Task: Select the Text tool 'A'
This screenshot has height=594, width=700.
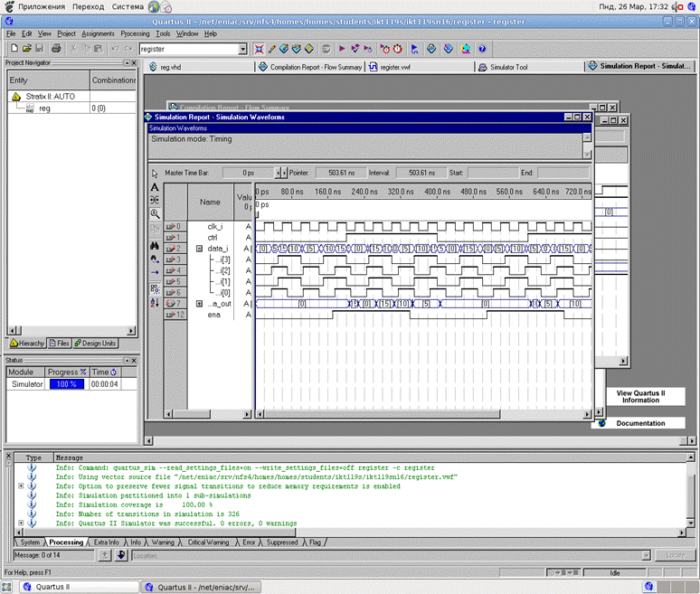Action: coord(155,187)
